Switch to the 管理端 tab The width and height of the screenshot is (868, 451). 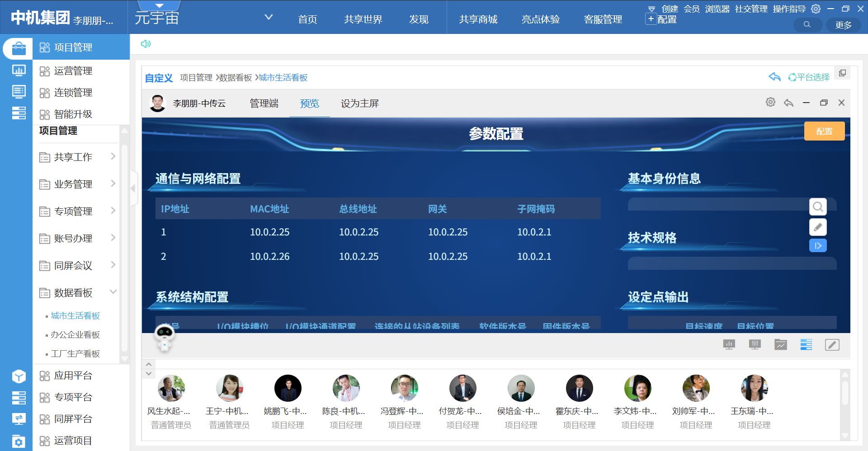click(x=264, y=103)
